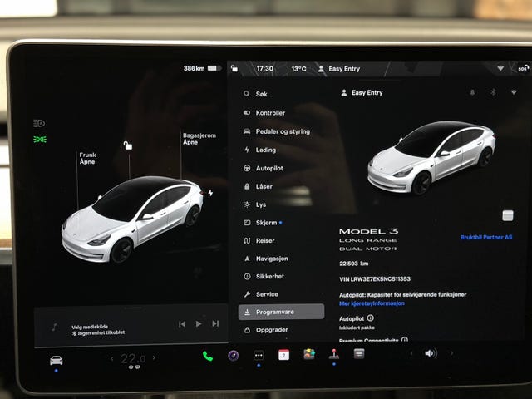Open Easy Entry profile in settings panel
Screen dimensions: 532x399
[362, 92]
